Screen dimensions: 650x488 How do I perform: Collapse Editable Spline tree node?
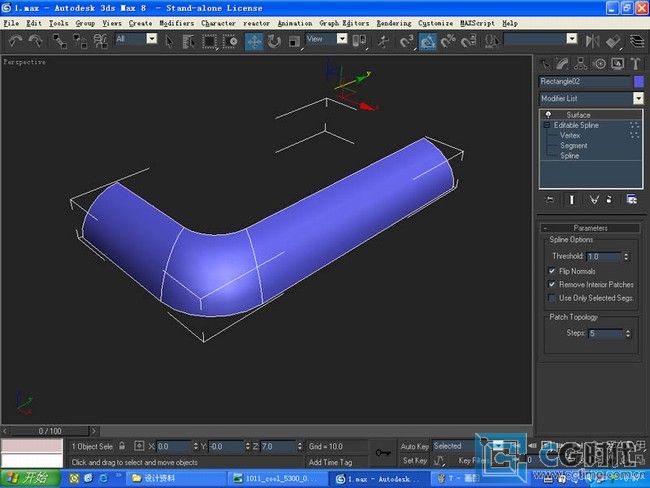coord(546,125)
